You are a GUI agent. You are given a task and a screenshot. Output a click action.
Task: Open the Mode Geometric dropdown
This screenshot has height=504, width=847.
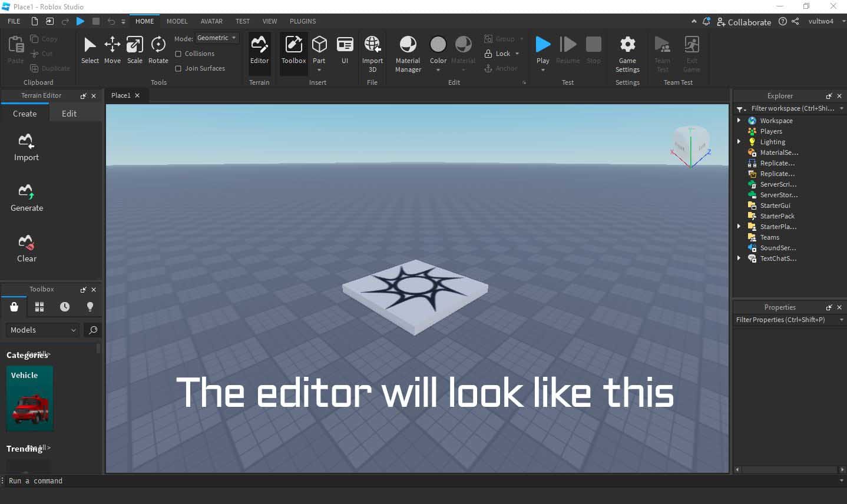217,38
